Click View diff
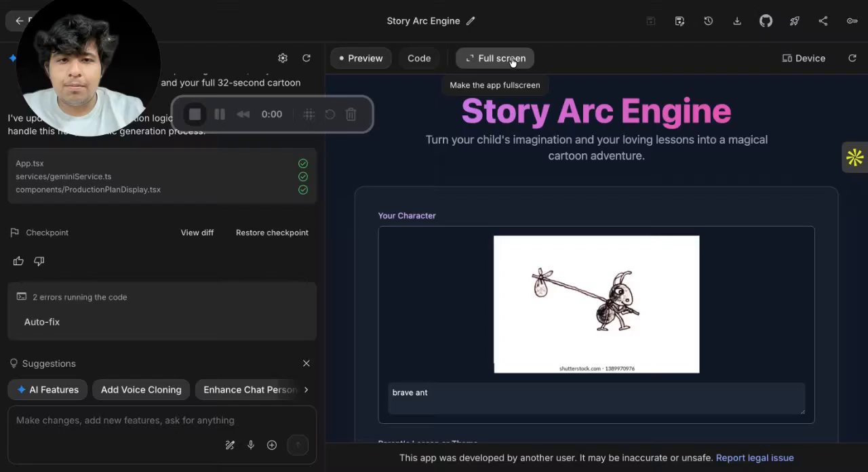This screenshot has height=472, width=868. tap(197, 233)
